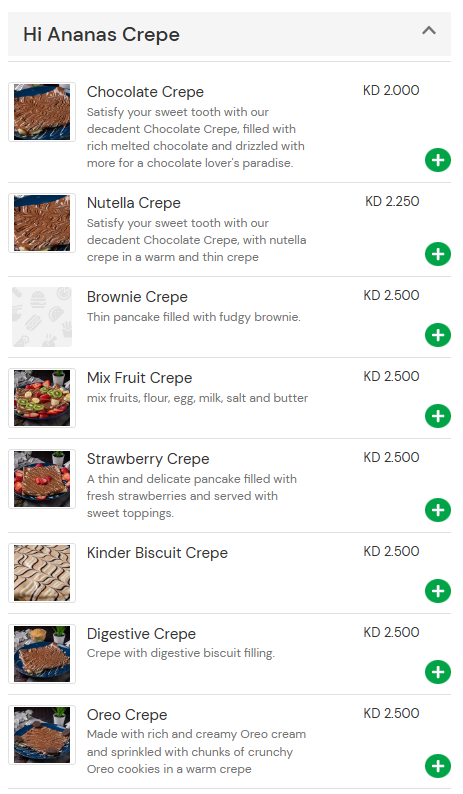Open the Nutella Crepe photo thumbnail
This screenshot has height=794, width=463.
[x=42, y=223]
